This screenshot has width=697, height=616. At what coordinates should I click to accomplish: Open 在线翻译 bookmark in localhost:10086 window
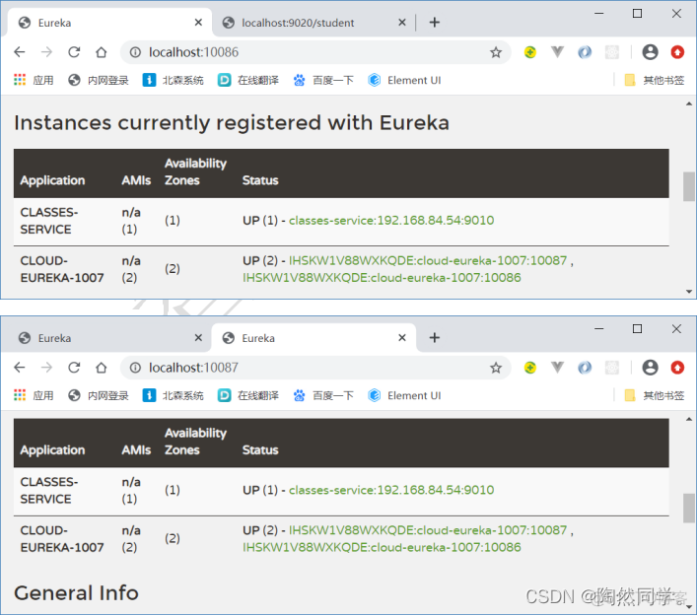248,80
